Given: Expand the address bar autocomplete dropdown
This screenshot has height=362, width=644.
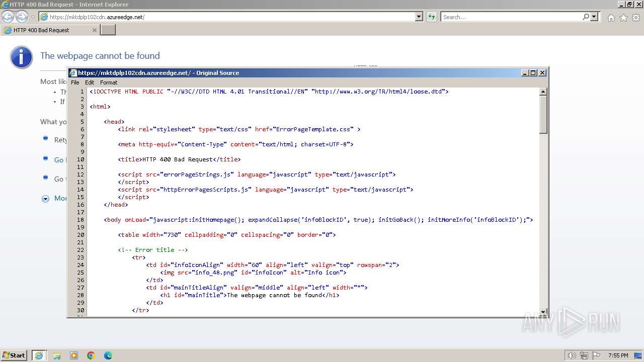Looking at the screenshot, I should pos(419,17).
